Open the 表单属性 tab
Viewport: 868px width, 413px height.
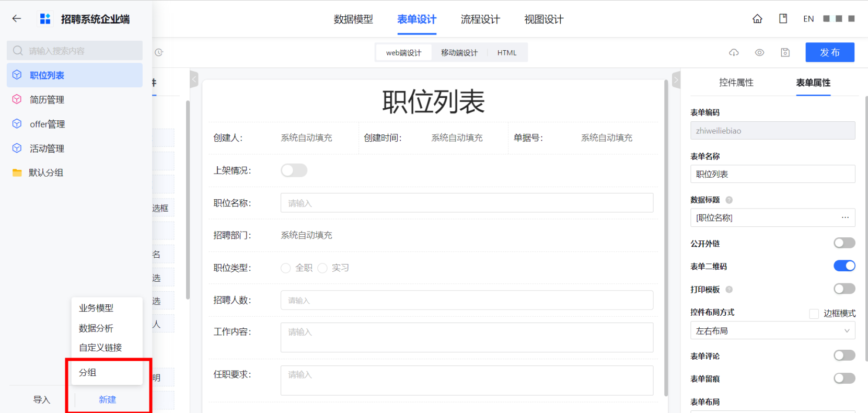(x=813, y=83)
